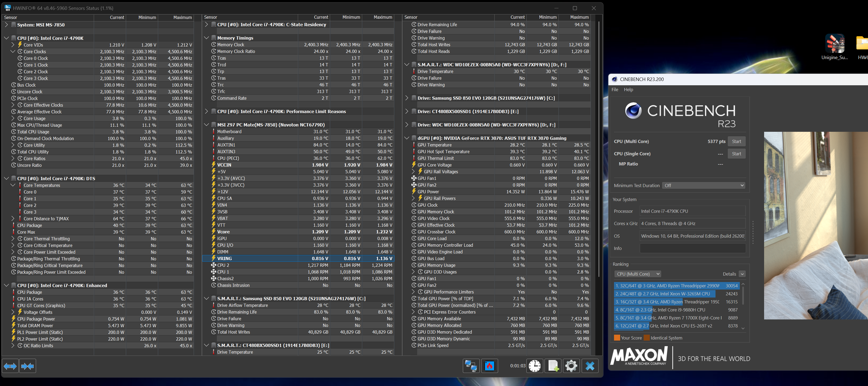Click the Info text field in Cinebench

(x=693, y=248)
